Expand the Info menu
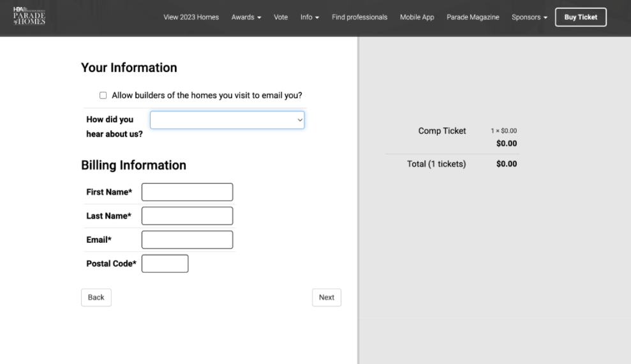631x364 pixels. pyautogui.click(x=309, y=17)
